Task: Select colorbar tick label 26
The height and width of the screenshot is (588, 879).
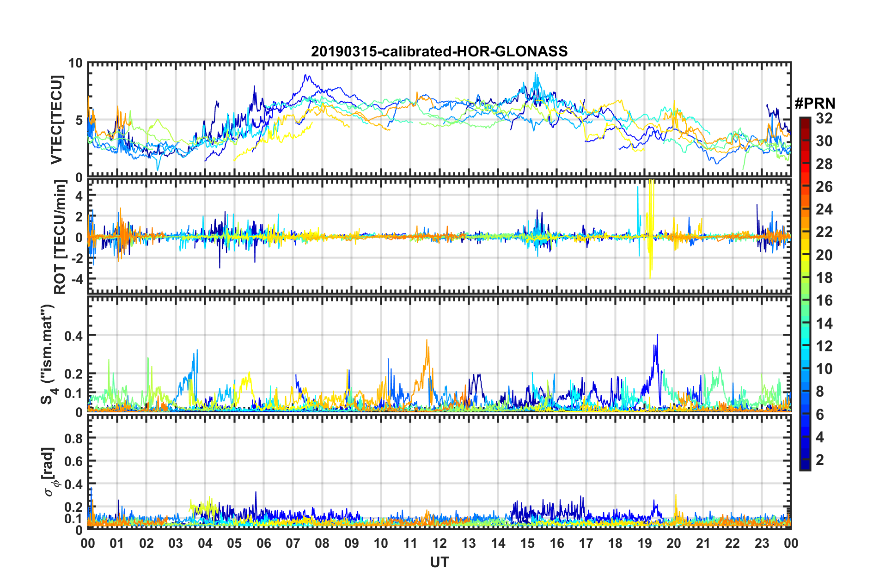Action: (824, 187)
